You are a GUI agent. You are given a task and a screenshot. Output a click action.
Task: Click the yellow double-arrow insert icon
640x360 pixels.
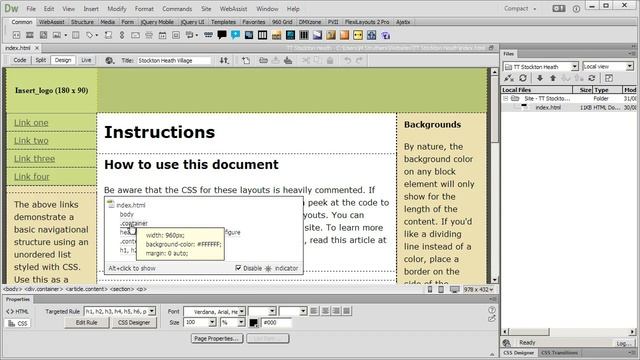[358, 35]
